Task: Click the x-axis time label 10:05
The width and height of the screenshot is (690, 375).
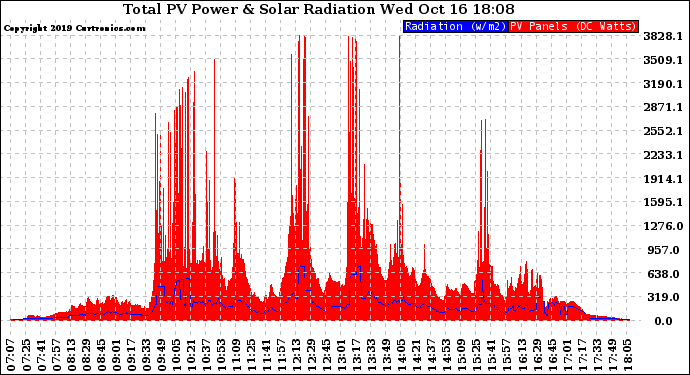Action: 176,355
